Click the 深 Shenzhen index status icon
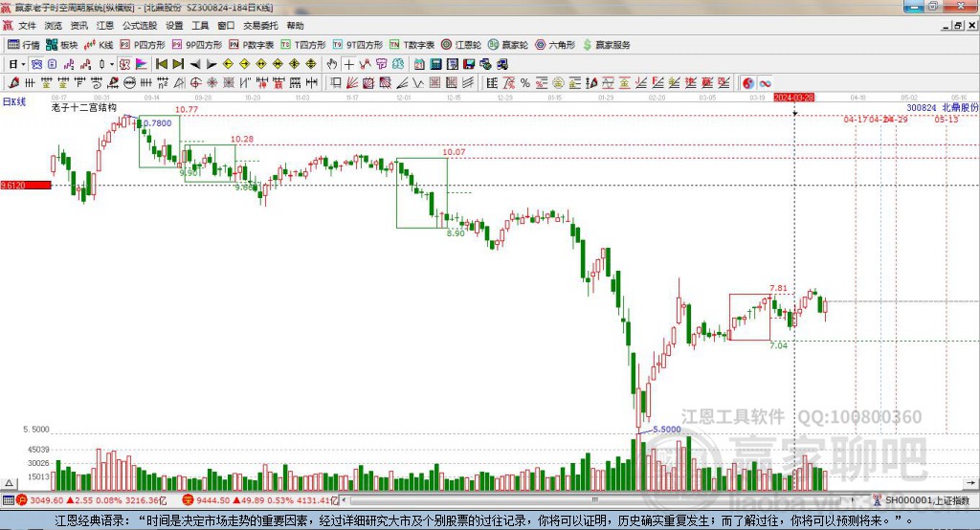Screen dimensions: 980x530 (x=189, y=500)
